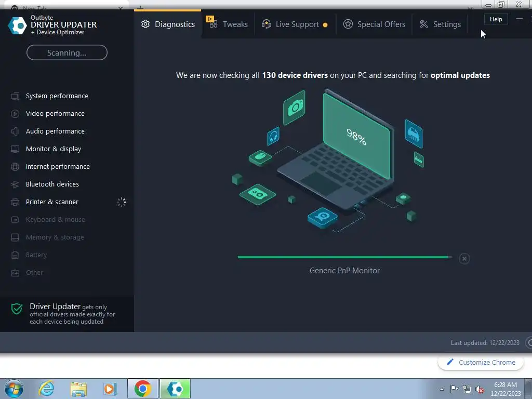Click the network tray icon
Viewport: 532px width, 399px height.
tap(467, 389)
